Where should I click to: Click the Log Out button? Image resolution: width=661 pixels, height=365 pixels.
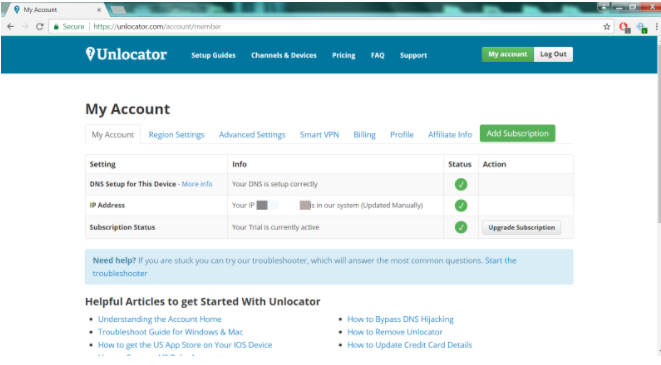point(553,54)
